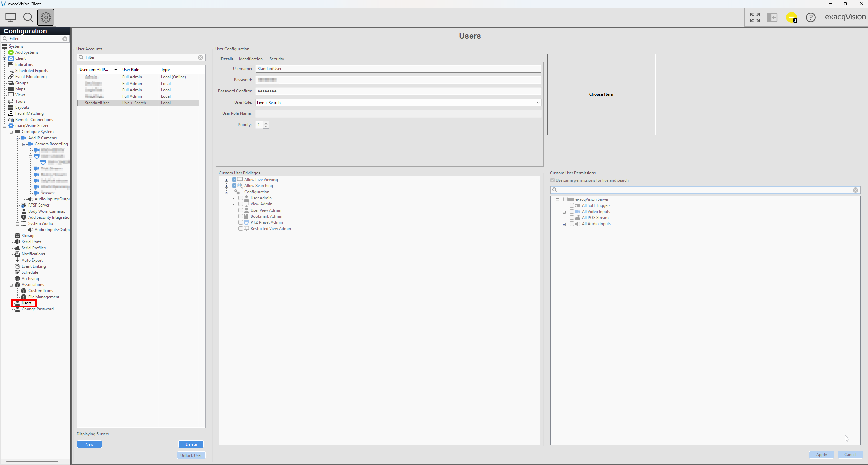Switch to the Identification tab
Viewport: 868px width, 465px height.
coord(251,59)
